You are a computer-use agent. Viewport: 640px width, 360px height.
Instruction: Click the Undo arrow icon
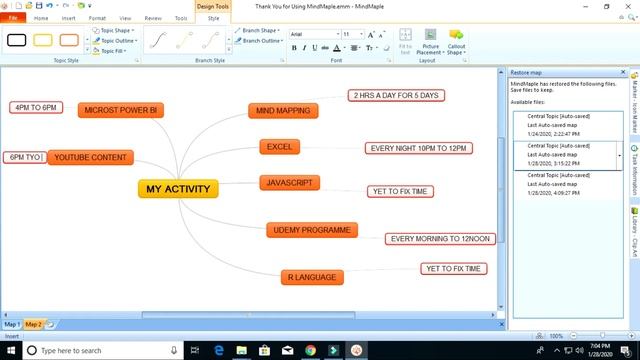49,6
